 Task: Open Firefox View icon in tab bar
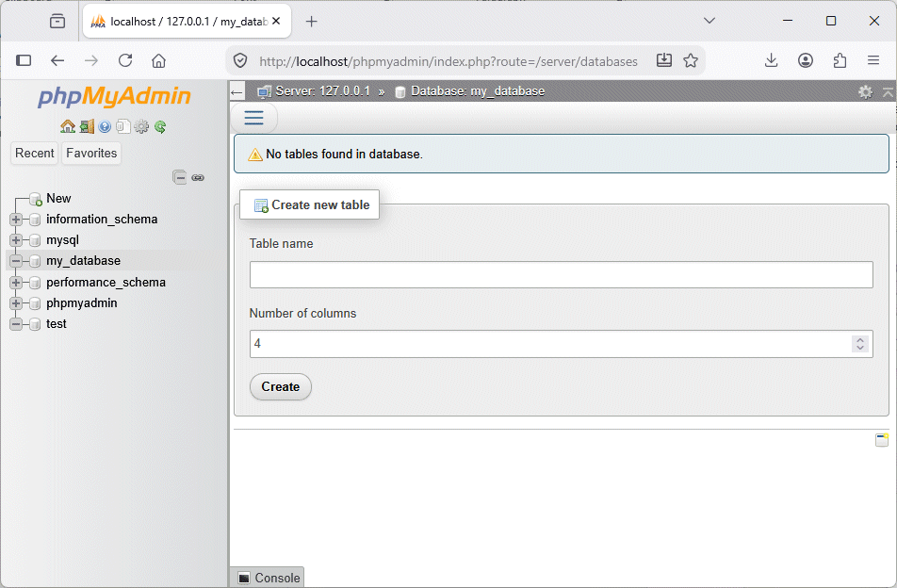click(x=57, y=21)
